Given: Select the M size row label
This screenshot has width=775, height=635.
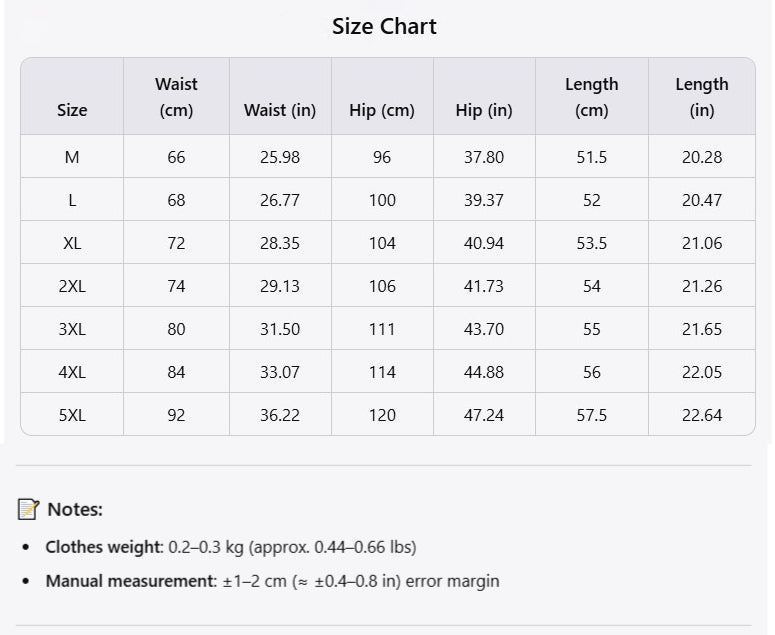Looking at the screenshot, I should coord(72,157).
